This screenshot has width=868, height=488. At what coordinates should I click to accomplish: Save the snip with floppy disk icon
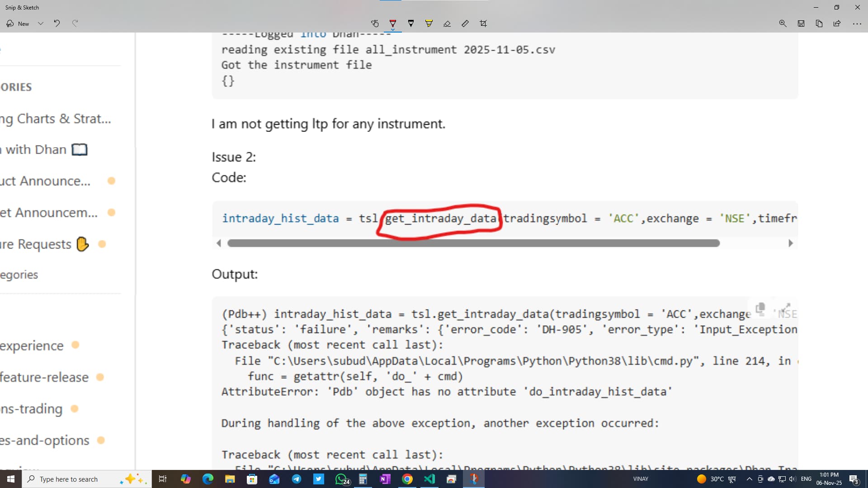801,23
